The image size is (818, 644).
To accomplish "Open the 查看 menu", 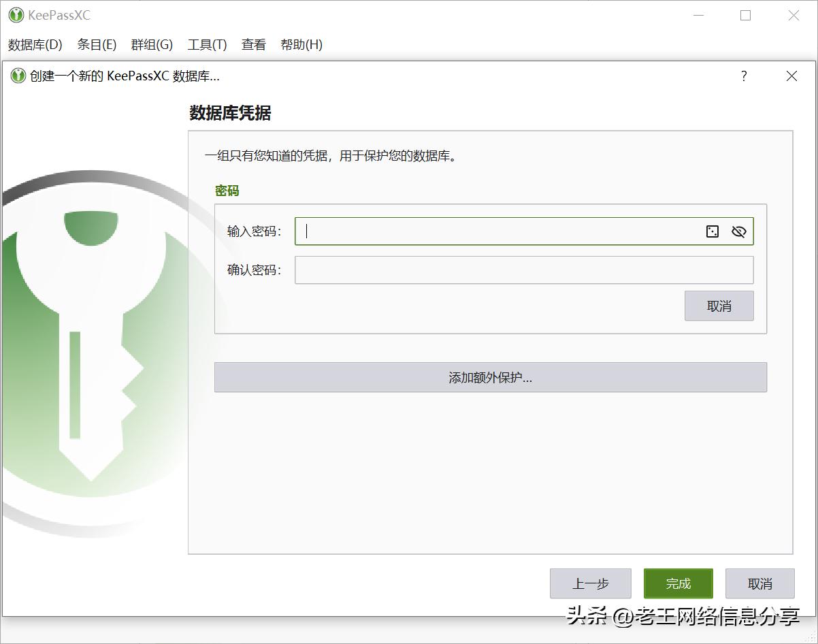I will [x=252, y=45].
